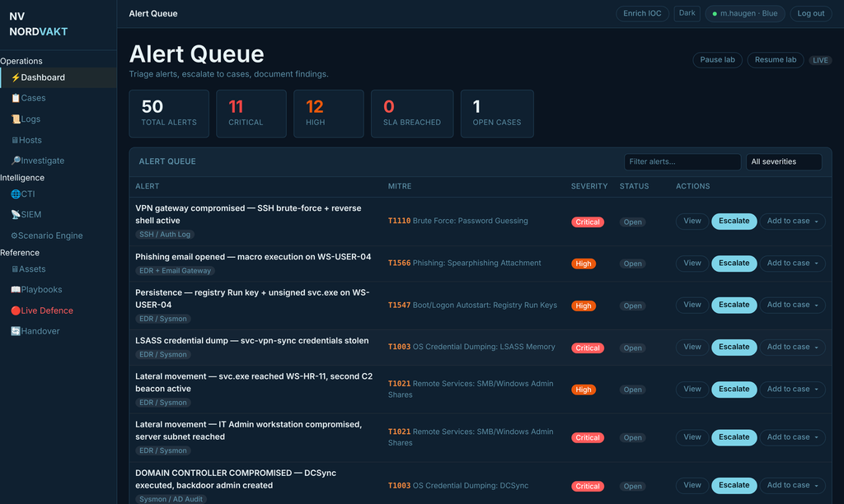Escalate the LSASS credential dump alert
844x504 pixels.
(x=734, y=347)
